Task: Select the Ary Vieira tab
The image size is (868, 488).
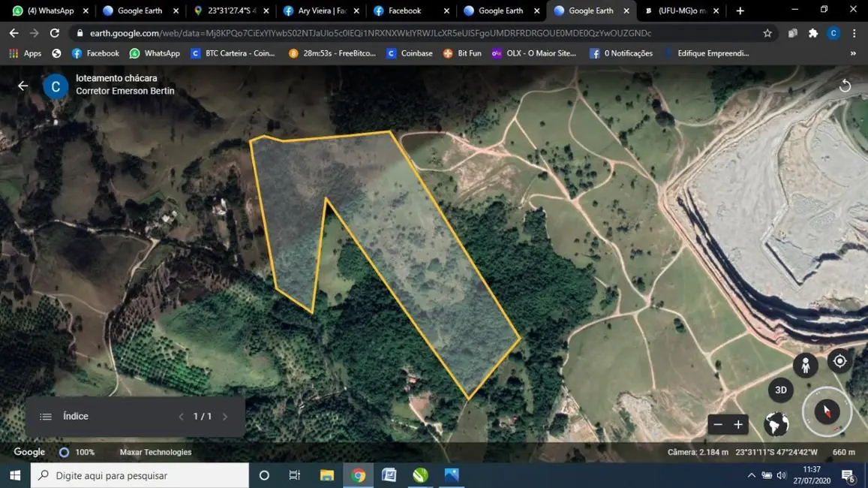Action: (319, 11)
